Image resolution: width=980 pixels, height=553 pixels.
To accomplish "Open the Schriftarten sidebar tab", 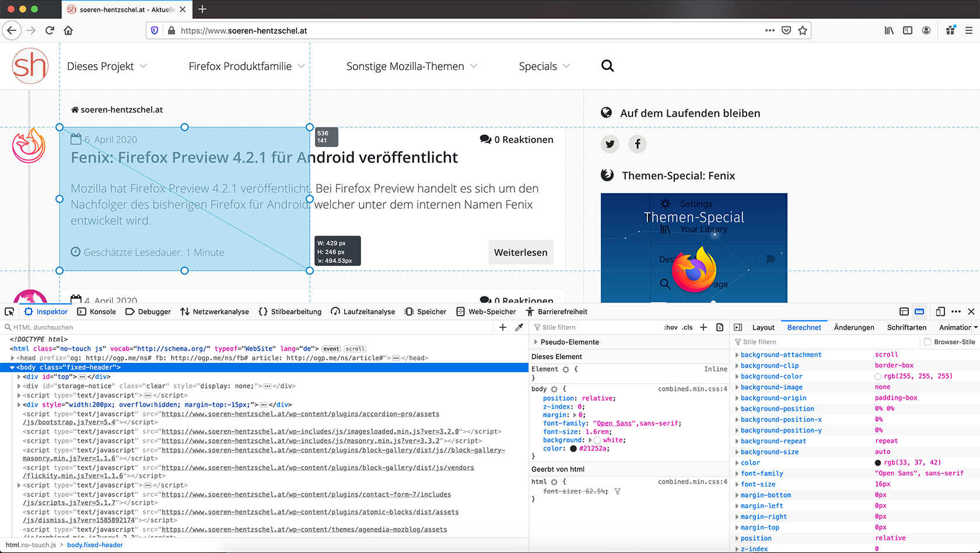I will pyautogui.click(x=907, y=327).
